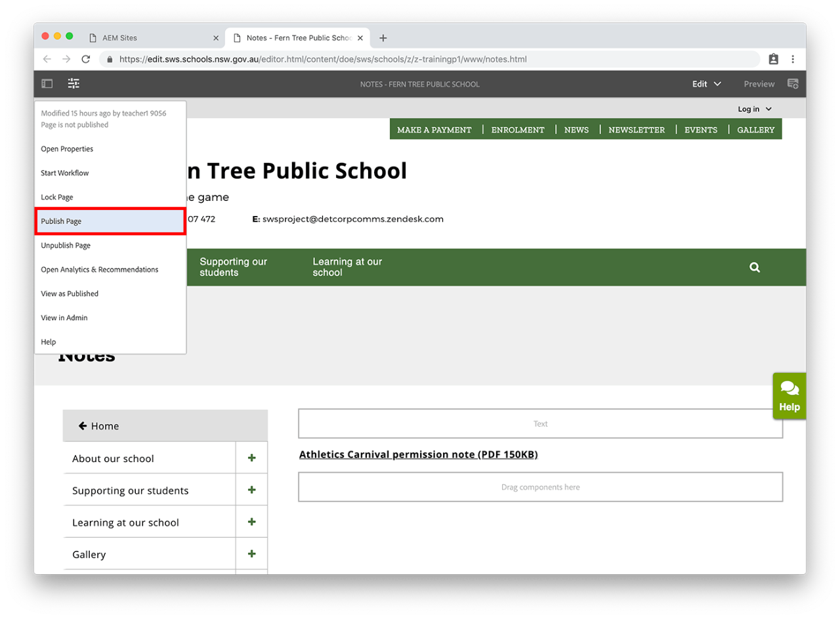Select Unpublish Page menu entry

(110, 245)
